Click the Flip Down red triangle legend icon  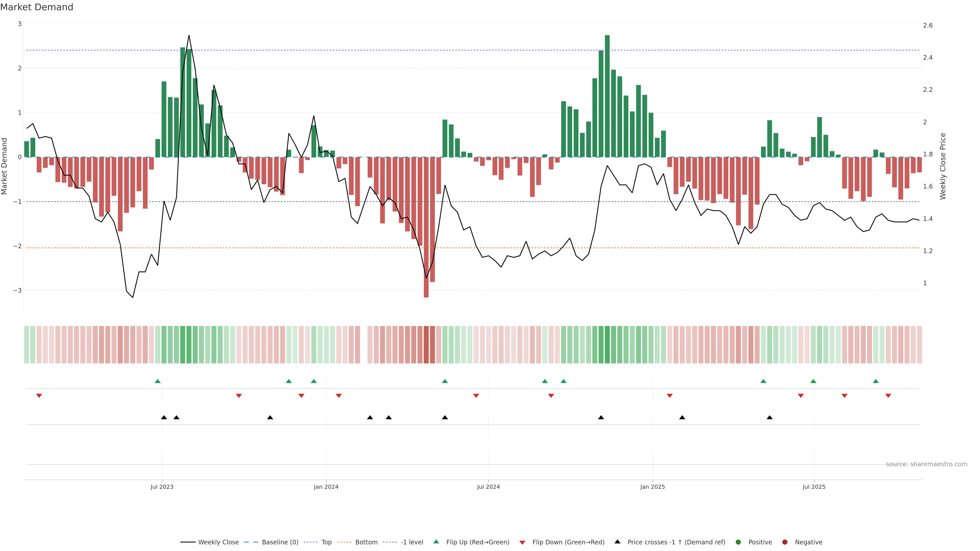(x=522, y=543)
